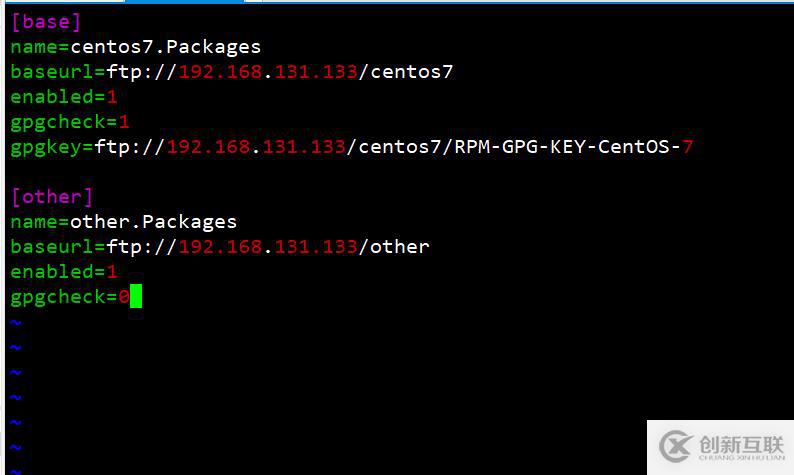Click the 创新互联 watermark text
The width and height of the screenshot is (794, 475).
(741, 445)
